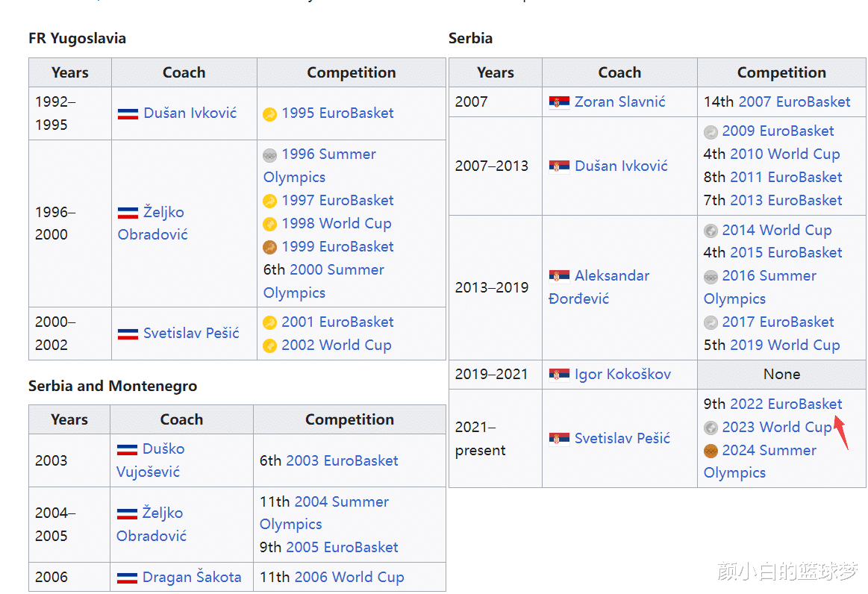Click silver medal icon beside 1996 Summer Olympics
This screenshot has width=868, height=594.
[x=270, y=155]
